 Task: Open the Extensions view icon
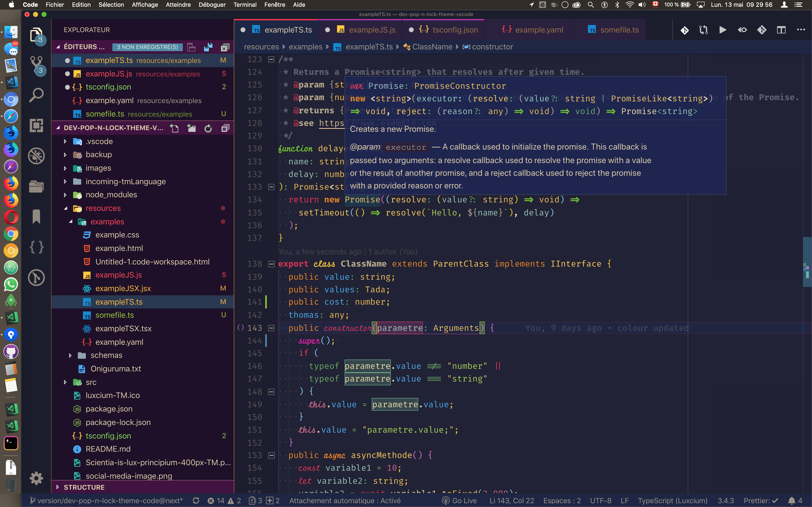(36, 126)
